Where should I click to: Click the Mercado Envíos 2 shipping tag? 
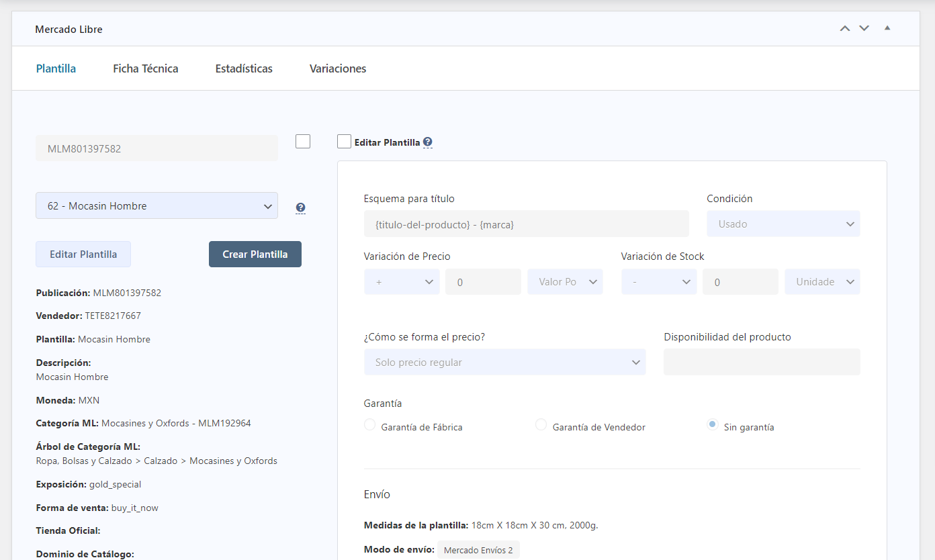click(478, 550)
